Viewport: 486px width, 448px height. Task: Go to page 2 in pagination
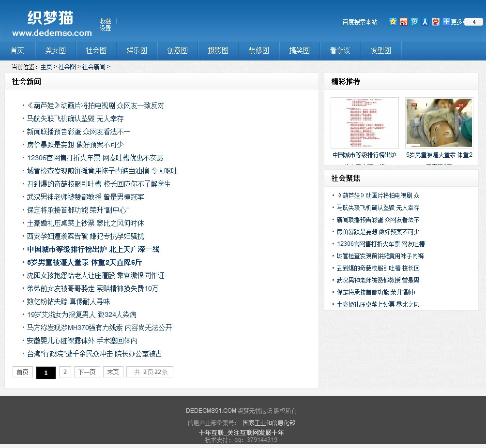[64, 372]
